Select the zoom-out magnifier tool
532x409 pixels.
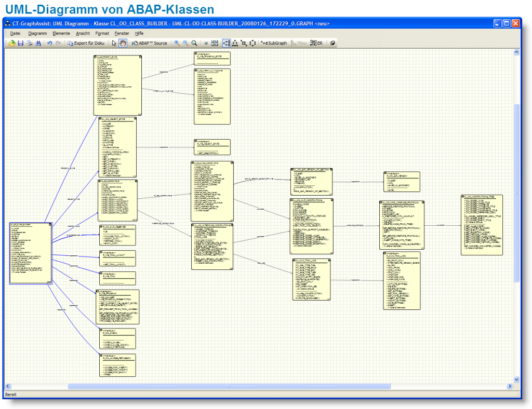click(x=184, y=43)
